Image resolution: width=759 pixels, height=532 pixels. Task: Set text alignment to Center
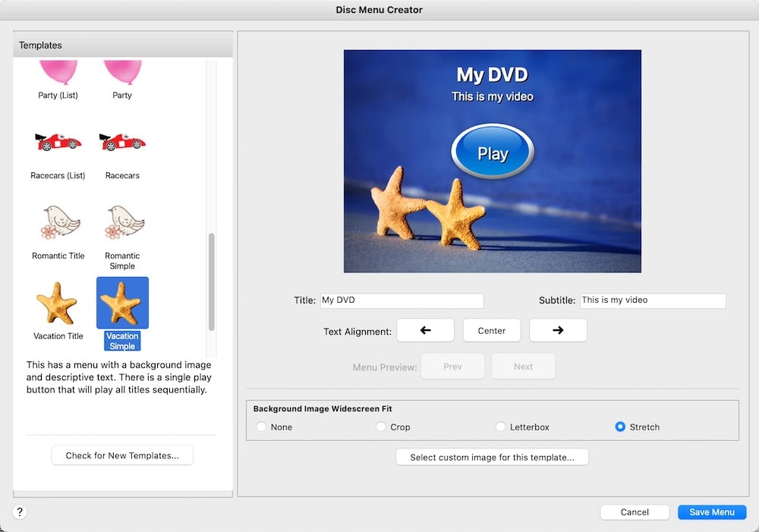(x=492, y=331)
